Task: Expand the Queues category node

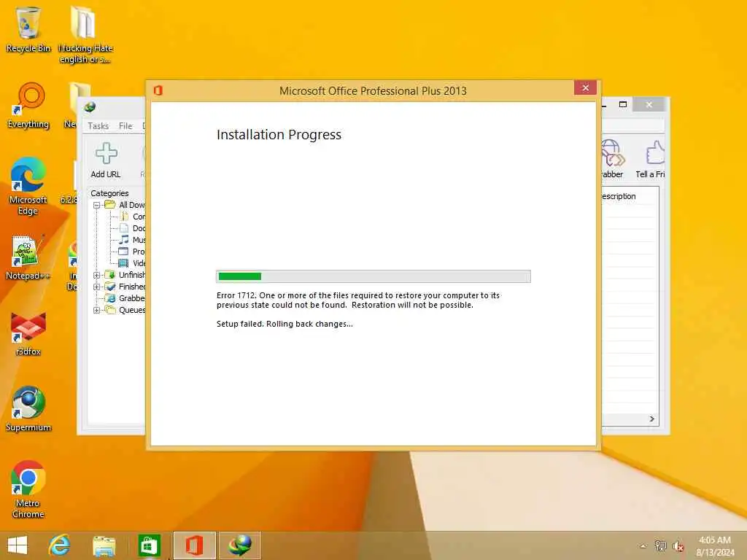Action: [x=97, y=310]
